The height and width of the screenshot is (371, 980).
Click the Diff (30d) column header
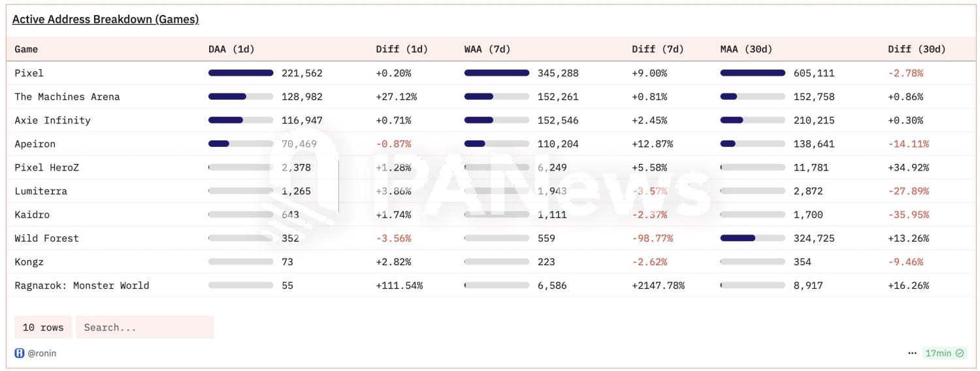tap(917, 49)
